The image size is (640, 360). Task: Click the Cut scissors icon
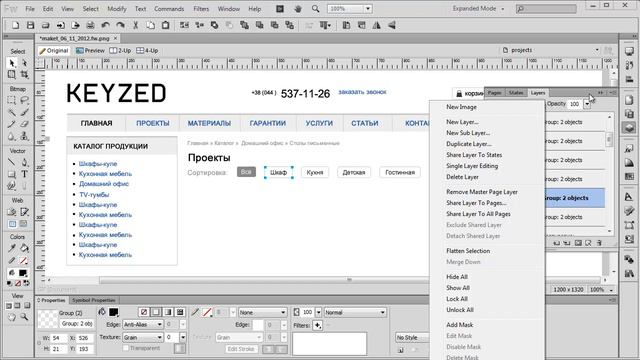(136, 25)
